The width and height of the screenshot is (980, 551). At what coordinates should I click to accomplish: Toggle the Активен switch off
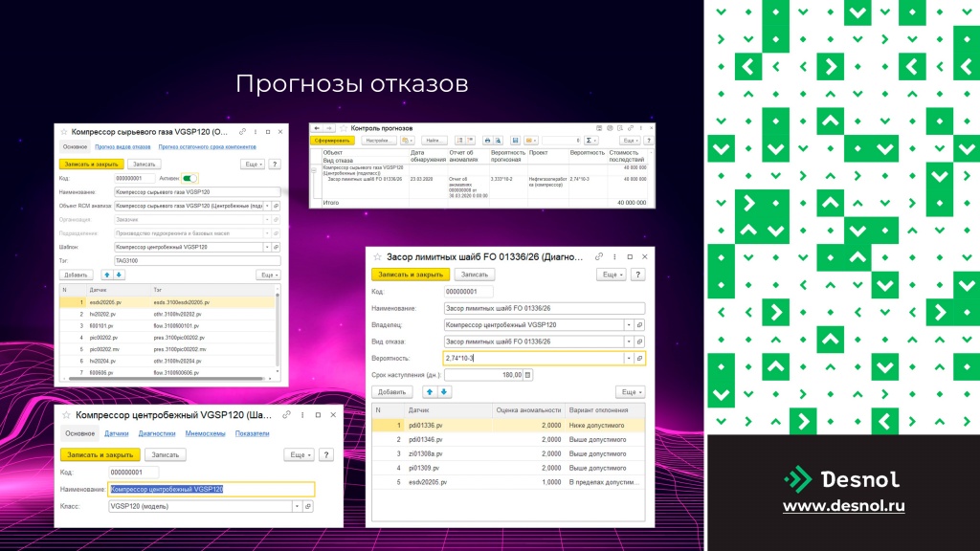pyautogui.click(x=189, y=179)
